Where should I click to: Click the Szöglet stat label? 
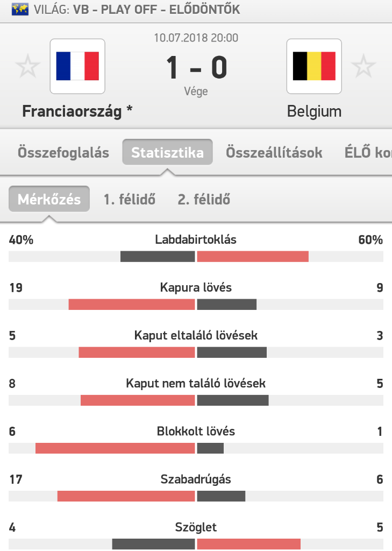(196, 527)
